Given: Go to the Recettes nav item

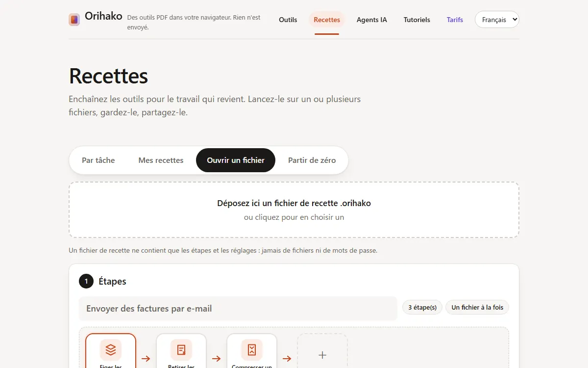Looking at the screenshot, I should point(327,20).
